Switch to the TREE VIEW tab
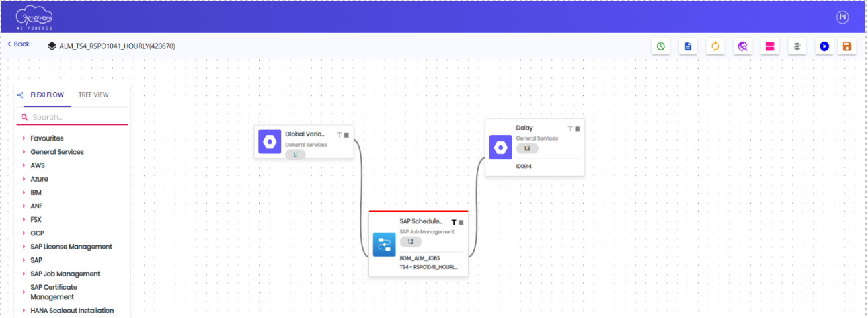868x318 pixels. pos(93,95)
